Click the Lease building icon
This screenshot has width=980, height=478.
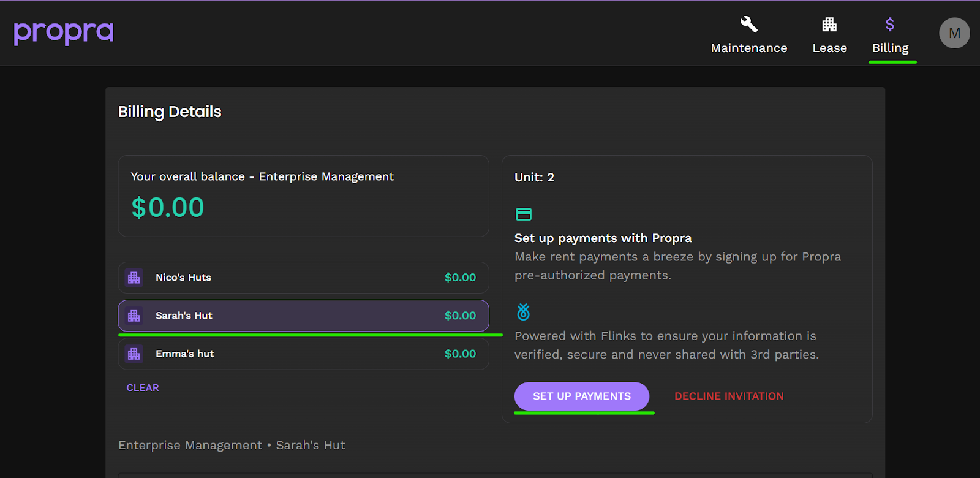829,25
